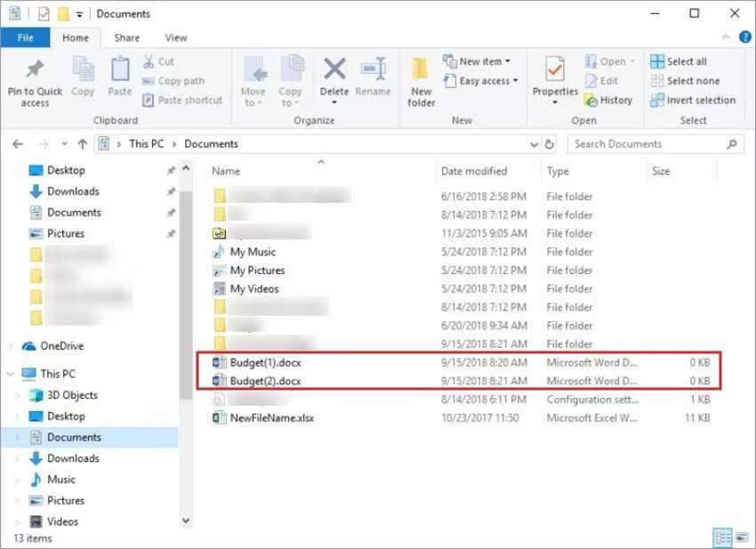Image resolution: width=756 pixels, height=549 pixels.
Task: Click the Rename icon in Organize group
Action: pyautogui.click(x=373, y=71)
